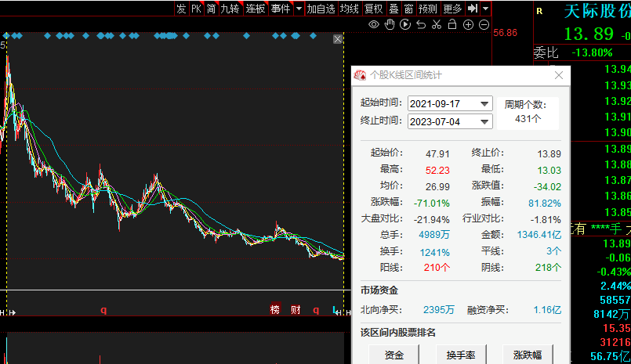Click the 最高 value 52.23

pyautogui.click(x=437, y=171)
